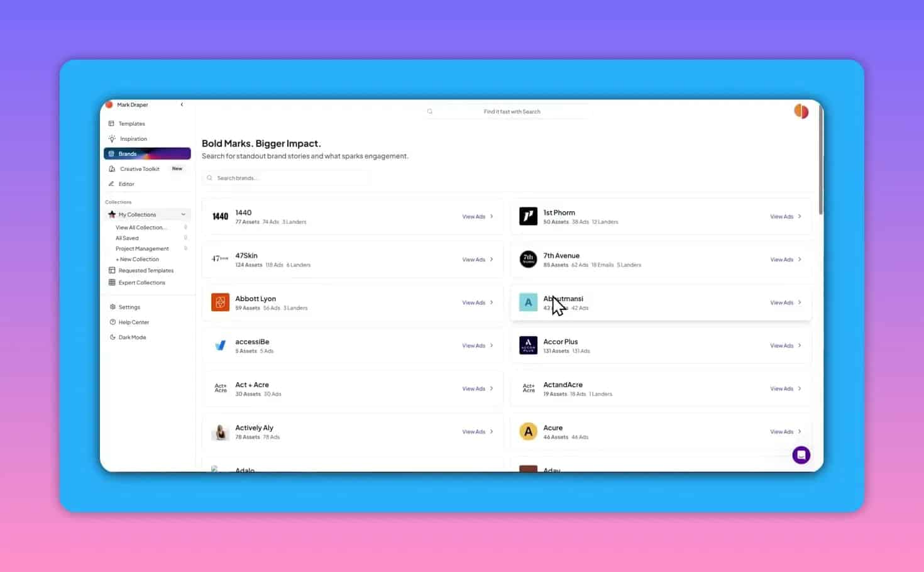Click the accessiBe checkmark logo
The image size is (924, 572).
coord(220,345)
